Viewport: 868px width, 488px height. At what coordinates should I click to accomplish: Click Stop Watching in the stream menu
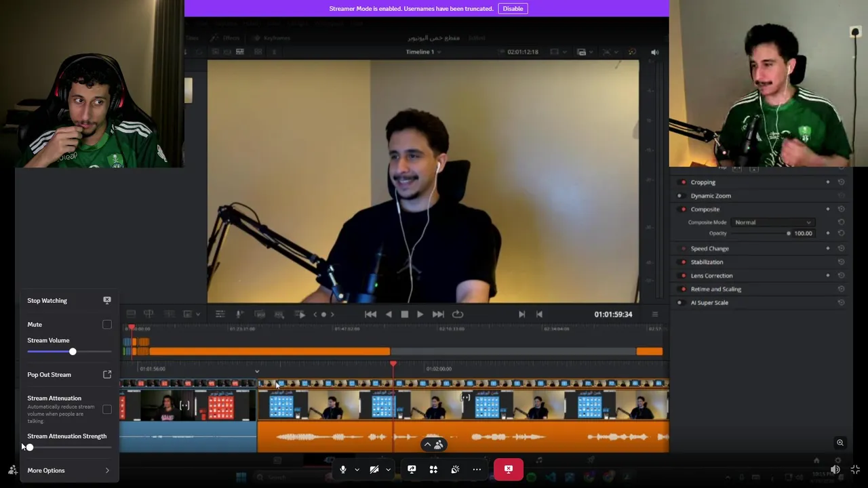pos(68,300)
